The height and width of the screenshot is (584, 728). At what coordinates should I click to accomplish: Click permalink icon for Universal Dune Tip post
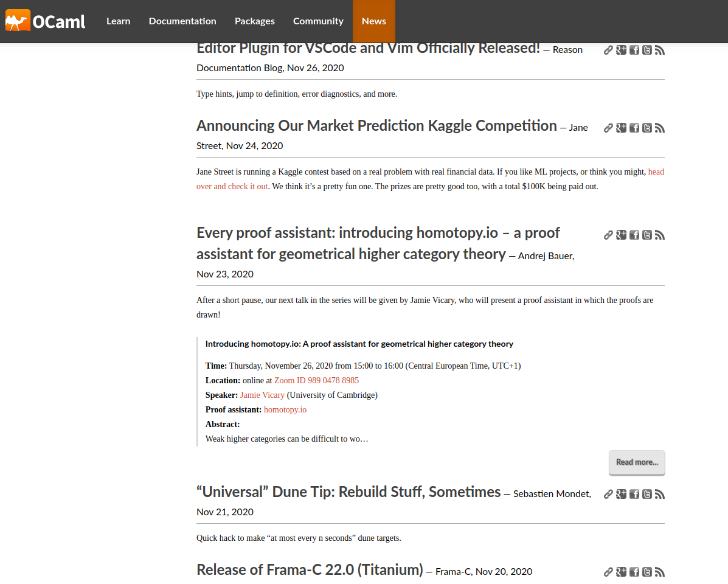tap(608, 494)
